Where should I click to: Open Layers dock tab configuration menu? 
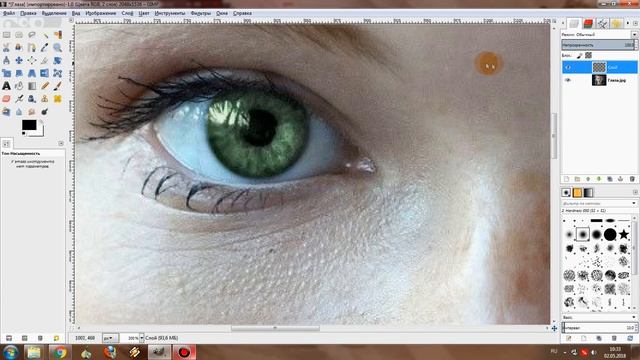click(635, 24)
